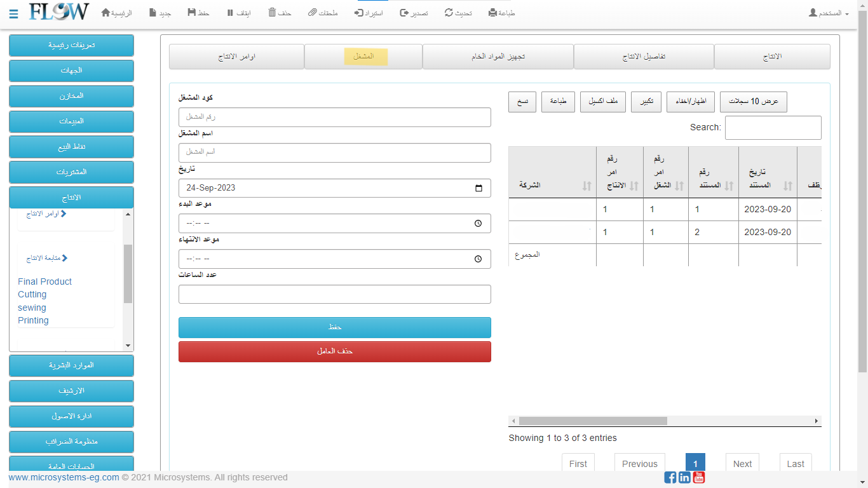The width and height of the screenshot is (868, 488).
Task: Click the red حذف العامل button
Action: (335, 351)
